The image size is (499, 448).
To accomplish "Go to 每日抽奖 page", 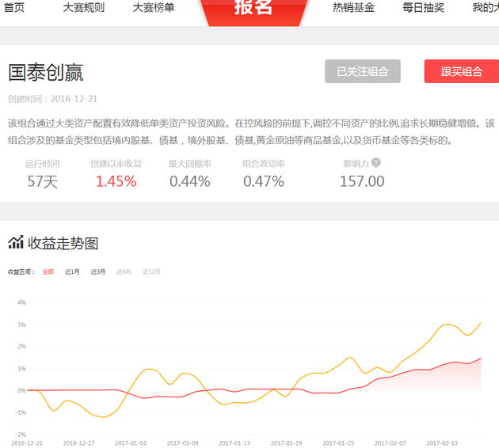I will (423, 7).
